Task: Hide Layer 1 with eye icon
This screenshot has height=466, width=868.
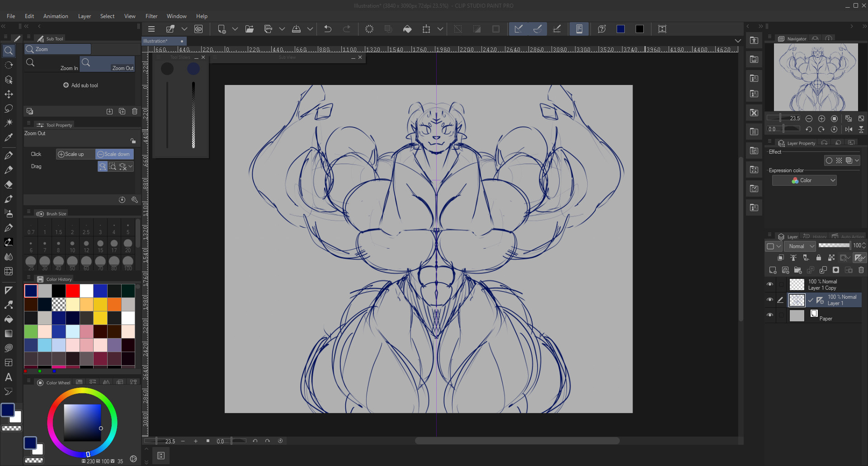Action: (770, 300)
